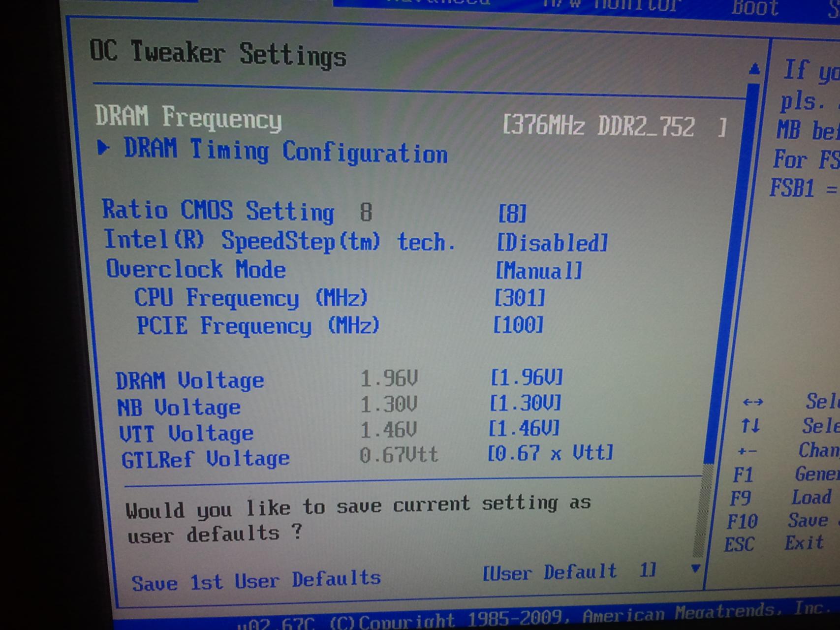840x630 pixels.
Task: Click the Intel(R) SpeedStep(tm) tech. label
Action: pos(280,241)
